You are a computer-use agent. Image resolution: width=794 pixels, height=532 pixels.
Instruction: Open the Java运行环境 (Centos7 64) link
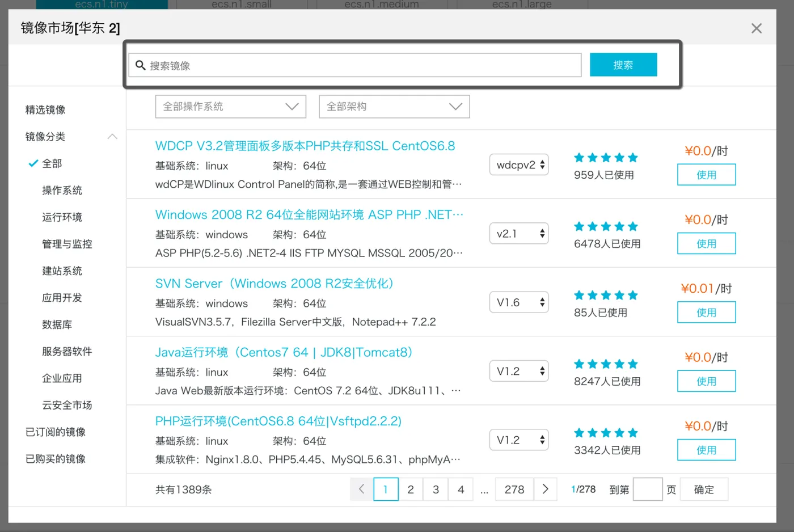(284, 352)
